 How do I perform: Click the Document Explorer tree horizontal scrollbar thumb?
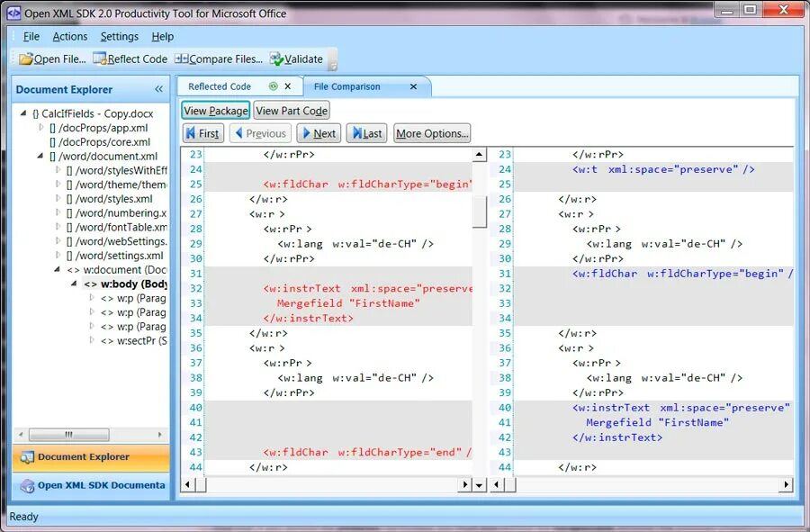point(68,435)
